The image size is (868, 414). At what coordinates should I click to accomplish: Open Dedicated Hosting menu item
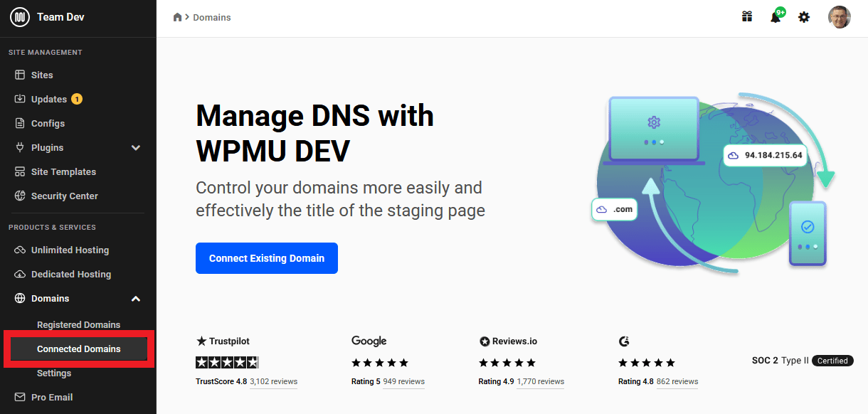tap(71, 274)
